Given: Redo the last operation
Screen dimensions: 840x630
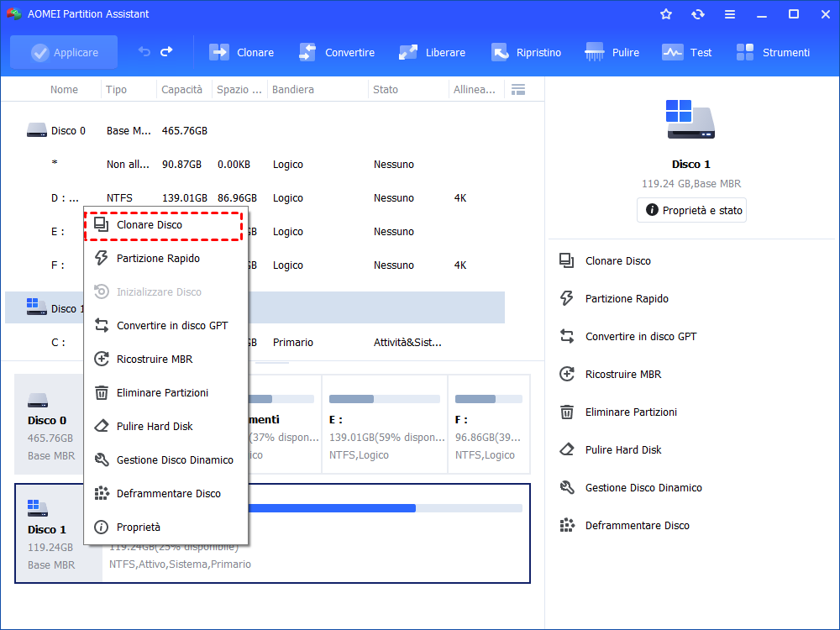Looking at the screenshot, I should [166, 51].
